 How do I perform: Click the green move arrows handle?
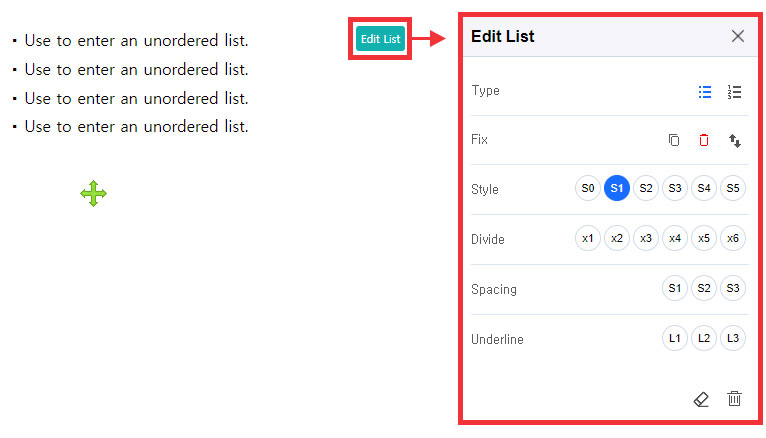[x=94, y=194]
